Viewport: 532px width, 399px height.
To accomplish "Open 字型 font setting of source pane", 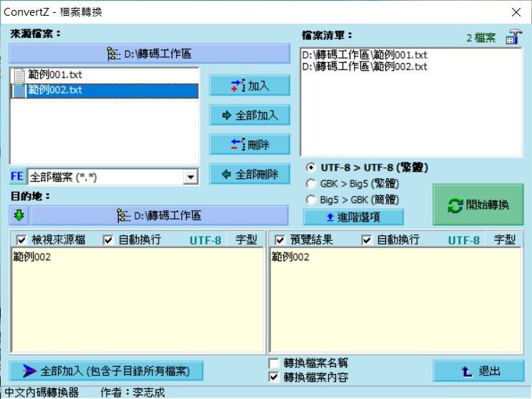I will 246,240.
